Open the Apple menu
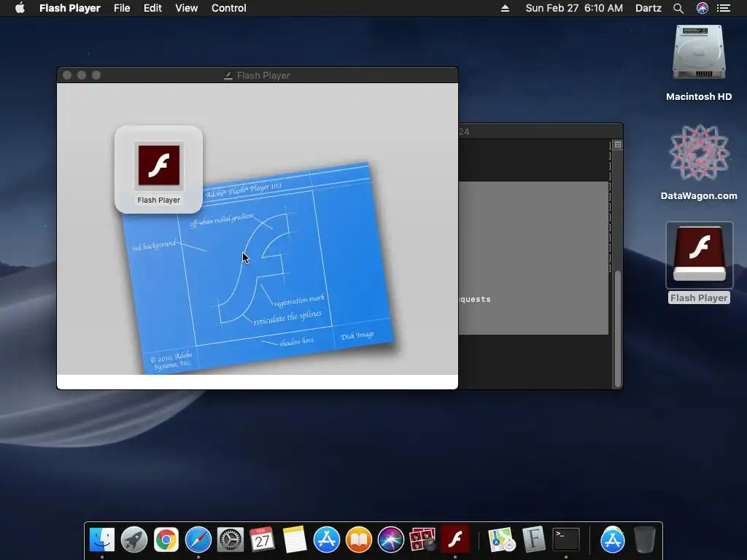The width and height of the screenshot is (747, 560). [x=20, y=8]
